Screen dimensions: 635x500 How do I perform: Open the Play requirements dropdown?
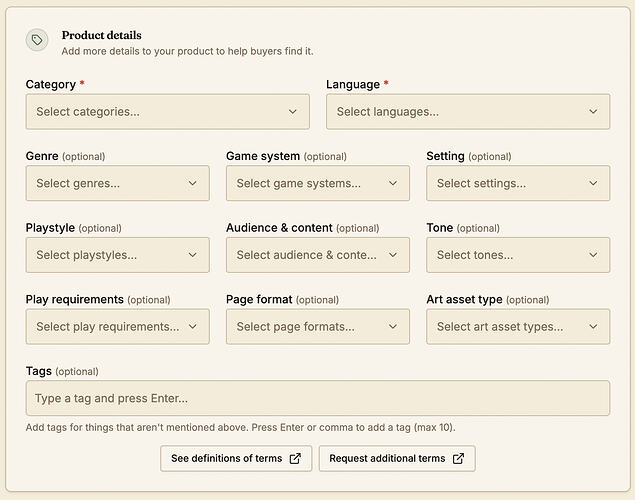coord(117,326)
